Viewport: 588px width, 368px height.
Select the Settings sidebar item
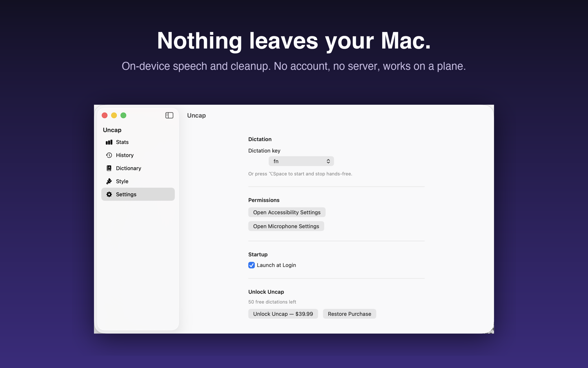[138, 194]
